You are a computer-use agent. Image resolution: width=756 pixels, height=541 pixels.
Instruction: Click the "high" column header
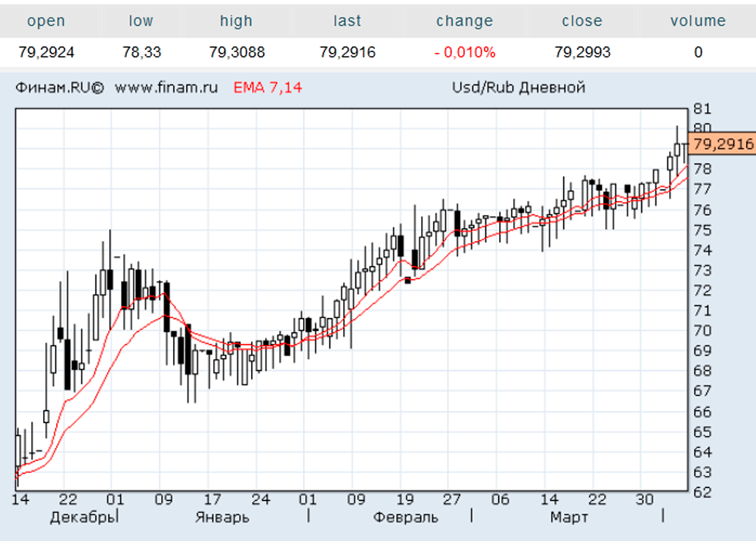(x=236, y=21)
